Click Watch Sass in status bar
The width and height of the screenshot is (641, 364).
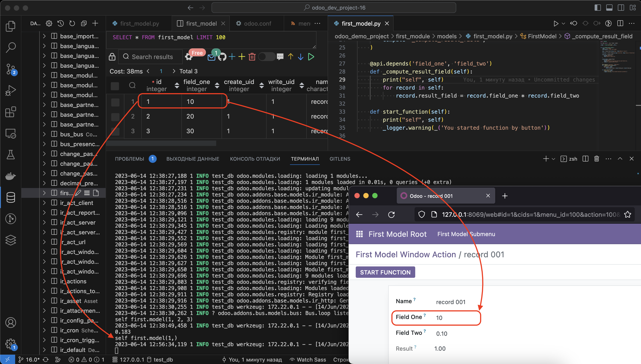(308, 360)
